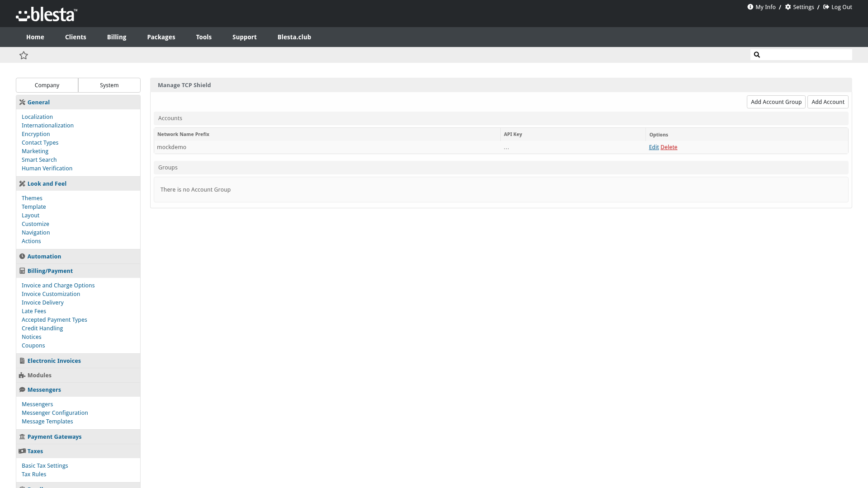Image resolution: width=868 pixels, height=488 pixels.
Task: Open Layout settings
Action: pyautogui.click(x=30, y=215)
